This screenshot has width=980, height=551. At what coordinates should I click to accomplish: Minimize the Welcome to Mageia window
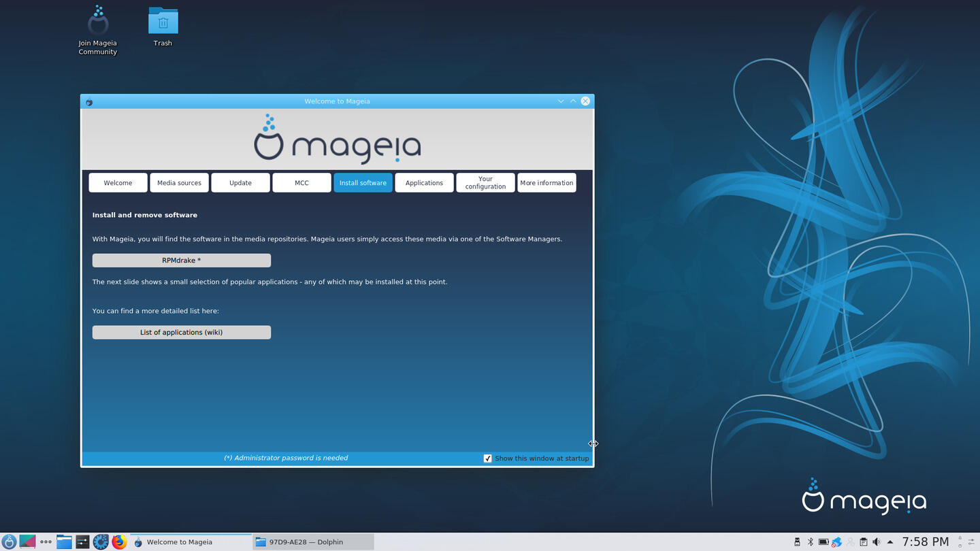pyautogui.click(x=561, y=101)
